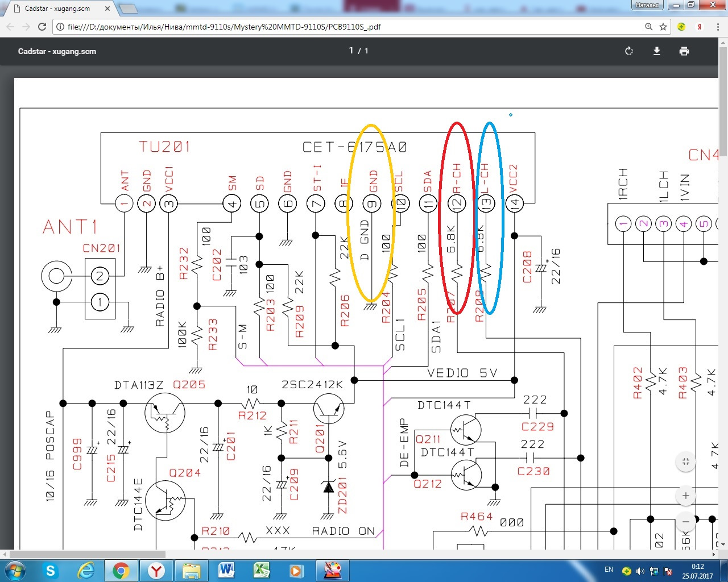Close the Cadstar - xugang.scm tab
Image resolution: width=728 pixels, height=582 pixels.
coord(109,9)
